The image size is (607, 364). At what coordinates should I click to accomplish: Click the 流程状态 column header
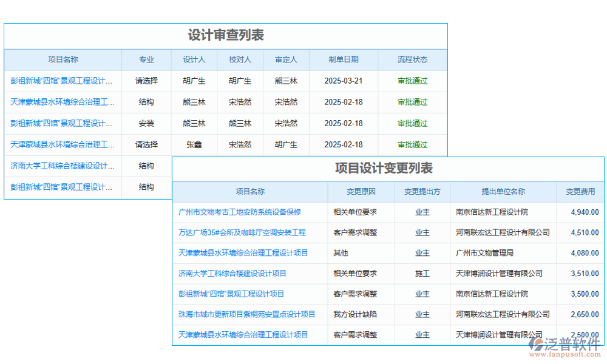pos(412,59)
